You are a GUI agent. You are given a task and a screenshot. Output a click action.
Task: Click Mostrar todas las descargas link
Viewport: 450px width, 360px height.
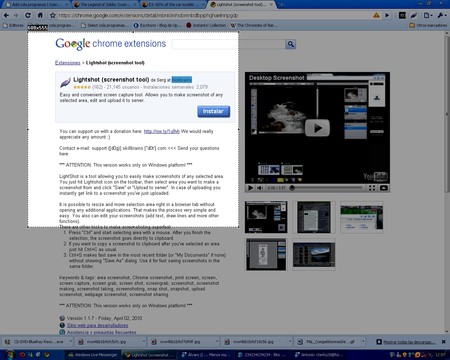point(409,342)
